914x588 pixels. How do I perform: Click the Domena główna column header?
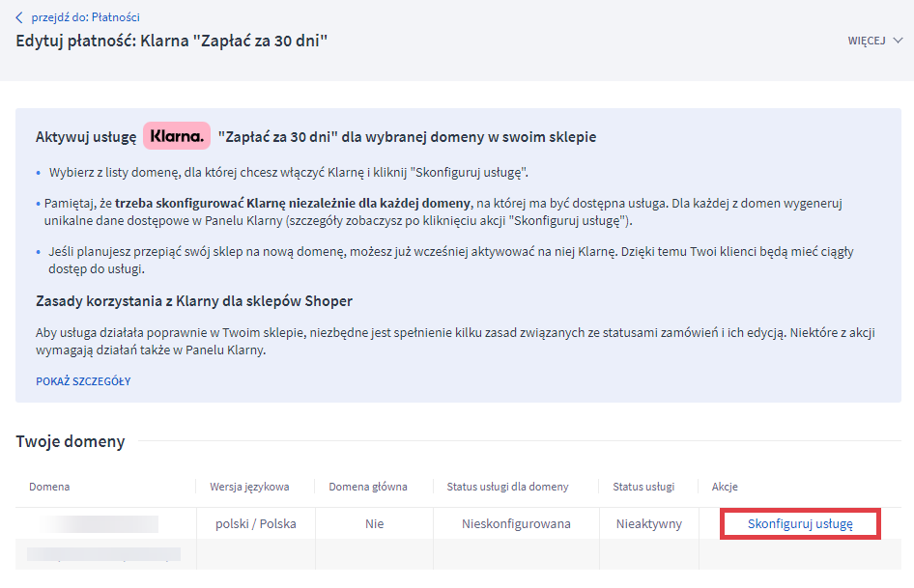click(368, 487)
